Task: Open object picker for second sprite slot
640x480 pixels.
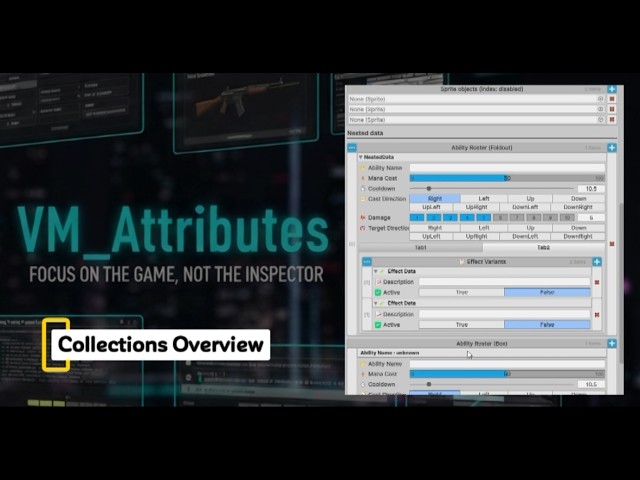Action: pos(600,109)
